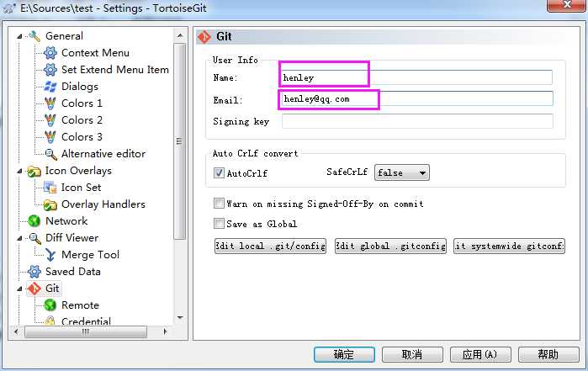This screenshot has height=371, width=588.
Task: Click the 帮助 (Help) button
Action: click(548, 354)
